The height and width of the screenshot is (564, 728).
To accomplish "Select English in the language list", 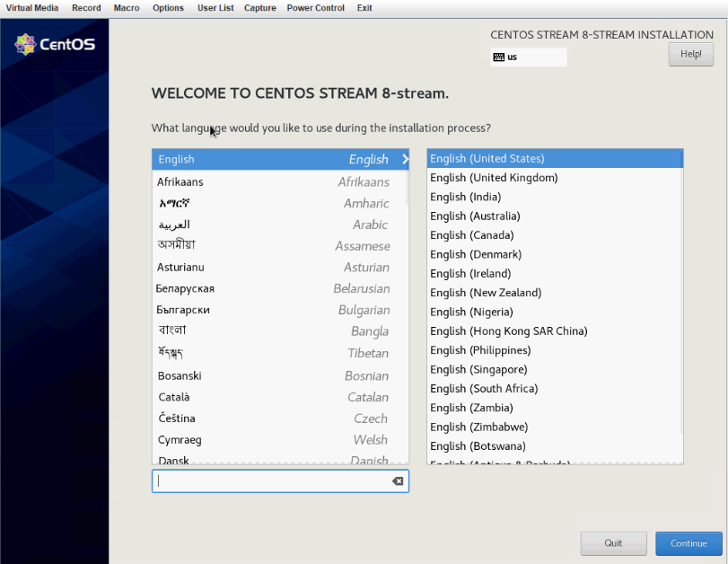I will point(280,159).
